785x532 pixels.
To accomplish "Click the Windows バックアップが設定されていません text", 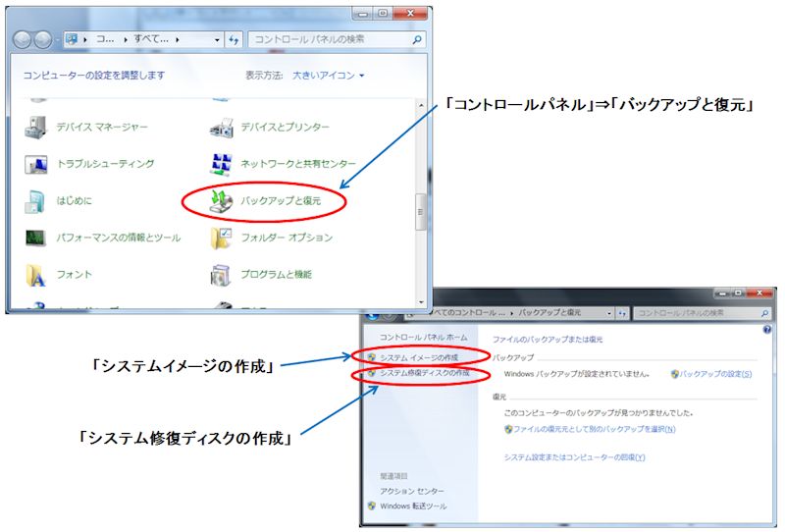I will point(577,374).
